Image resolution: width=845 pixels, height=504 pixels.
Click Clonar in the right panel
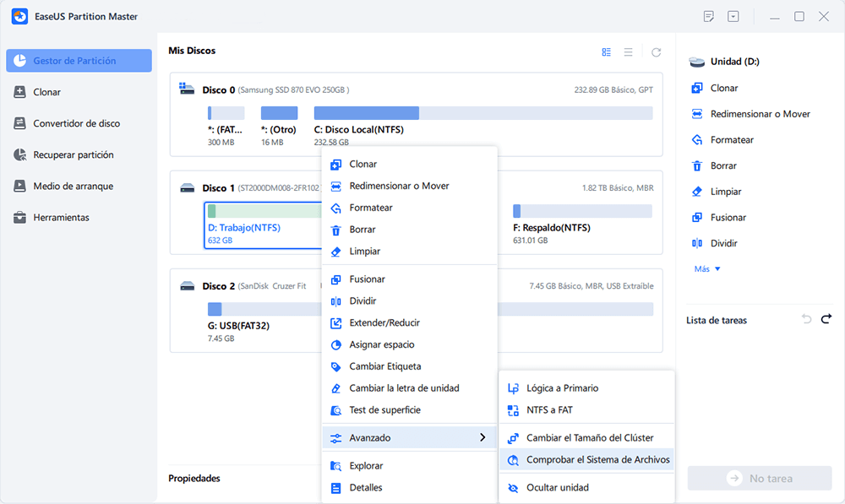(x=714, y=88)
